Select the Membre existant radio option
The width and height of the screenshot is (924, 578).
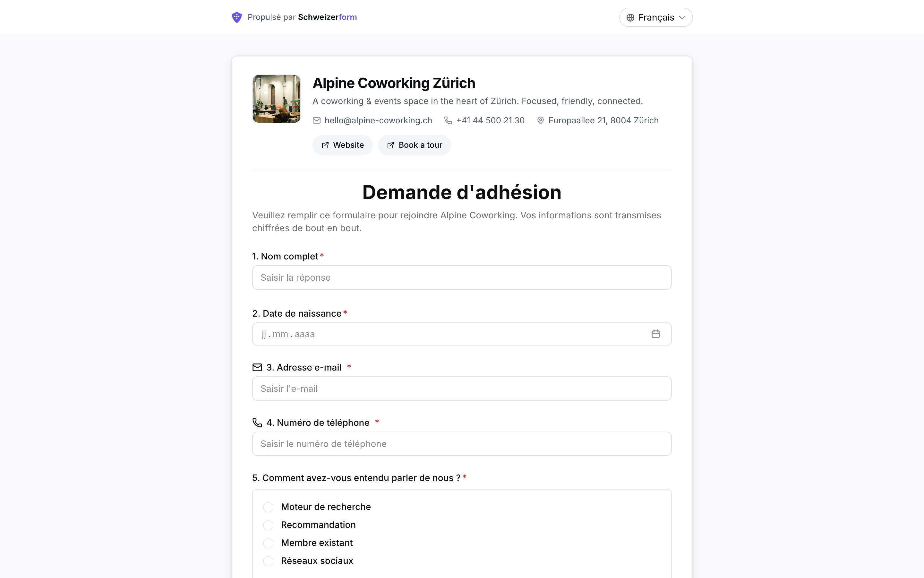[268, 543]
